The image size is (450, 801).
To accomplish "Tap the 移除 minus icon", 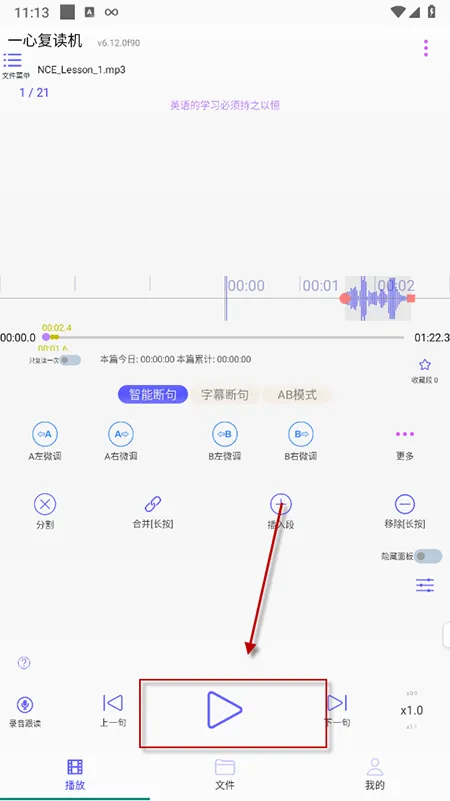I will (405, 504).
